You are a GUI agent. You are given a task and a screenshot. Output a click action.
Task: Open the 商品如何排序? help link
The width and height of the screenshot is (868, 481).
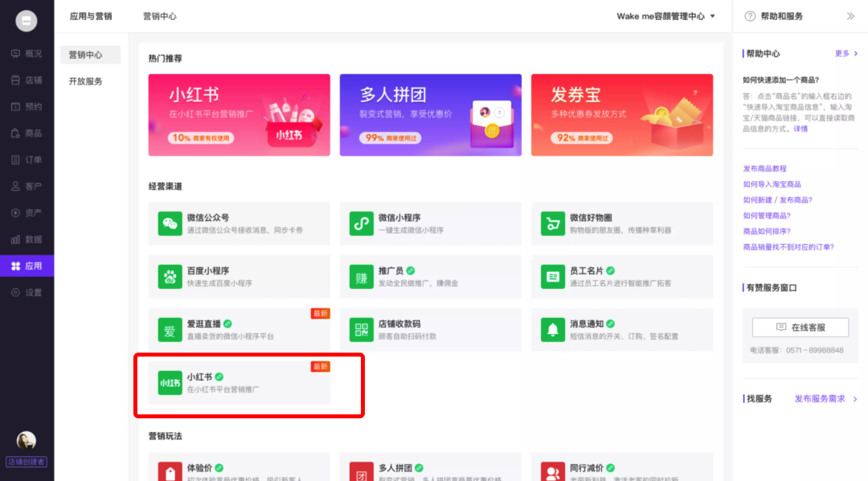click(767, 231)
